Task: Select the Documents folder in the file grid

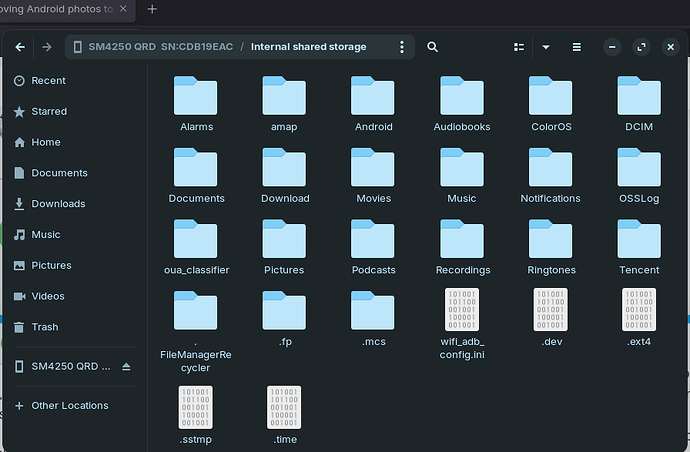Action: 196,176
